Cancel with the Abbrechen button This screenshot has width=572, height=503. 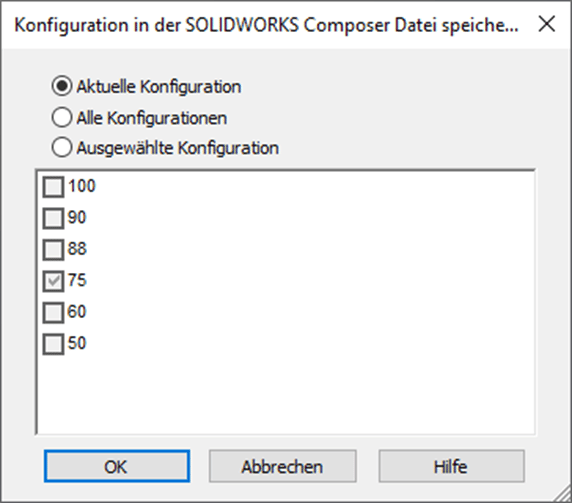coord(282,466)
